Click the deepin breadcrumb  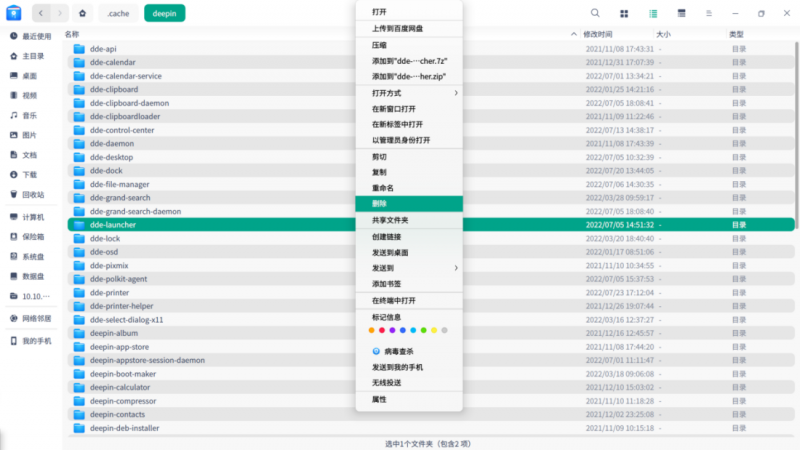pyautogui.click(x=164, y=13)
